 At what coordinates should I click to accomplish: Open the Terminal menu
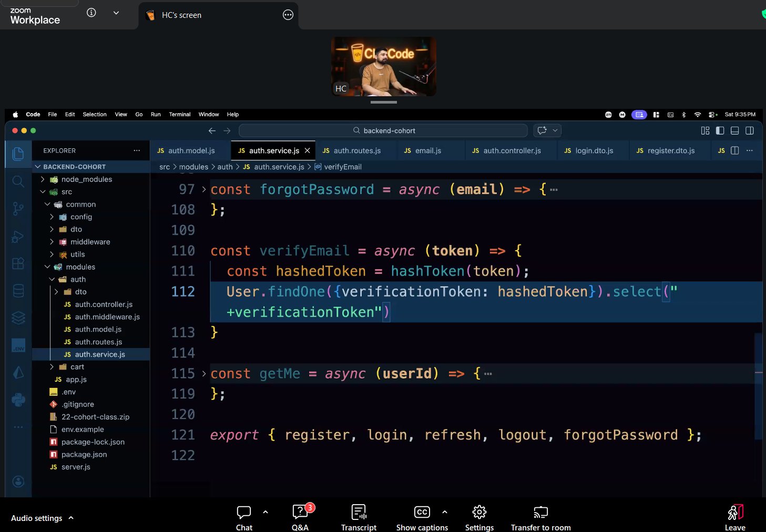tap(179, 115)
